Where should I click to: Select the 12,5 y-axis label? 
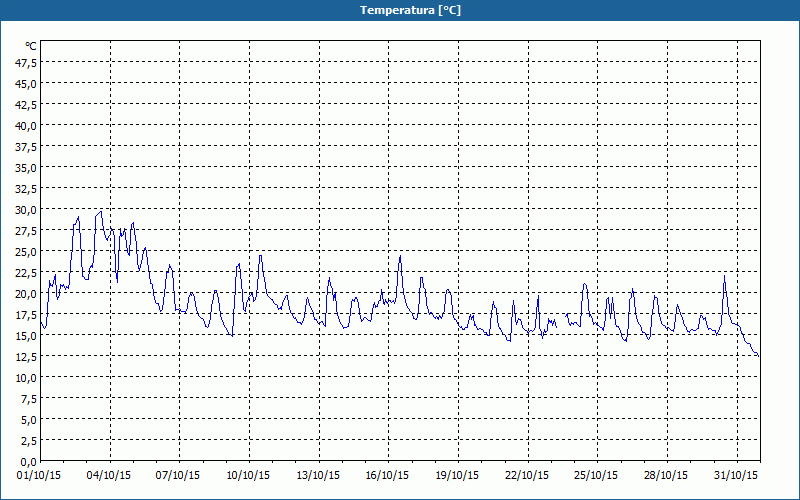[x=27, y=357]
